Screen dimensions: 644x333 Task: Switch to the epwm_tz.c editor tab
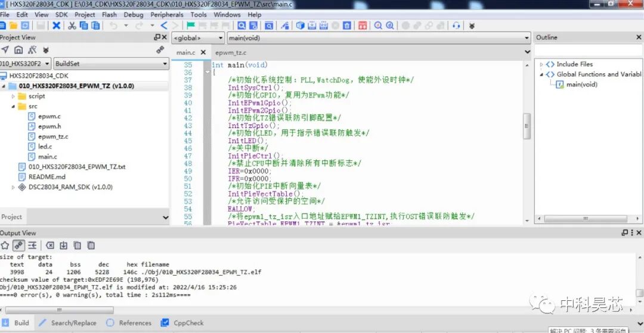click(x=231, y=52)
